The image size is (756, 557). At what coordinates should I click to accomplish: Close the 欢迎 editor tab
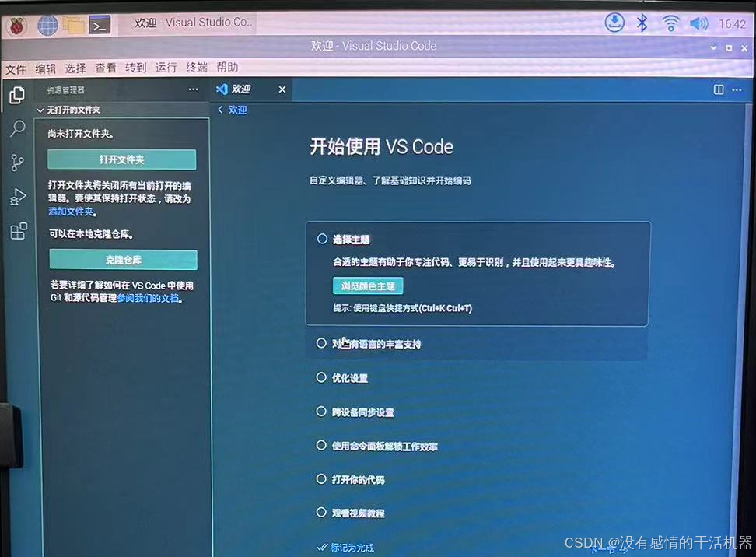pos(282,89)
